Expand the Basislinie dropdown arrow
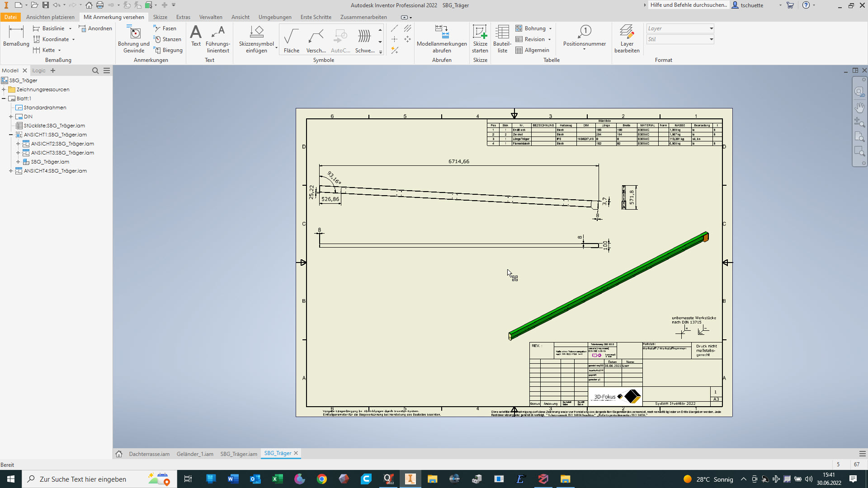Screen dimensions: 868x488 (71, 28)
